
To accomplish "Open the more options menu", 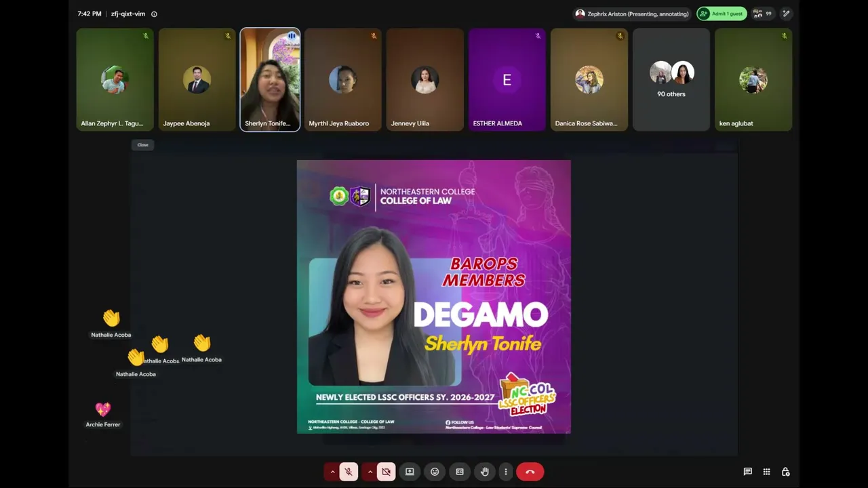I will 506,472.
